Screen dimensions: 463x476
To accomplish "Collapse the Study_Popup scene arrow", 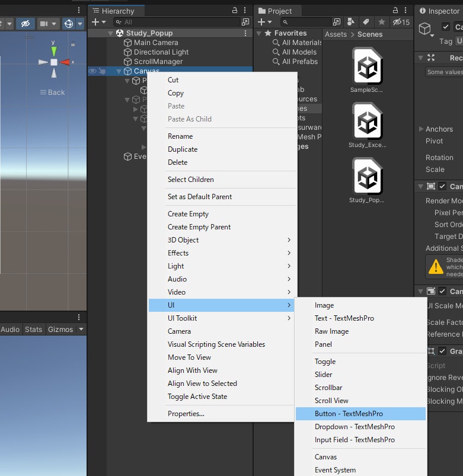I will [x=110, y=33].
